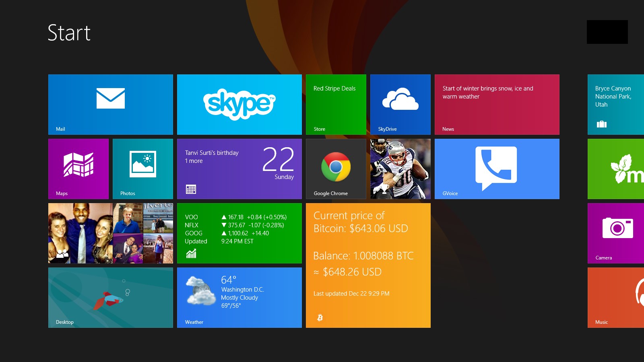Click the "Sunday" day label
The width and height of the screenshot is (644, 362).
(x=284, y=177)
